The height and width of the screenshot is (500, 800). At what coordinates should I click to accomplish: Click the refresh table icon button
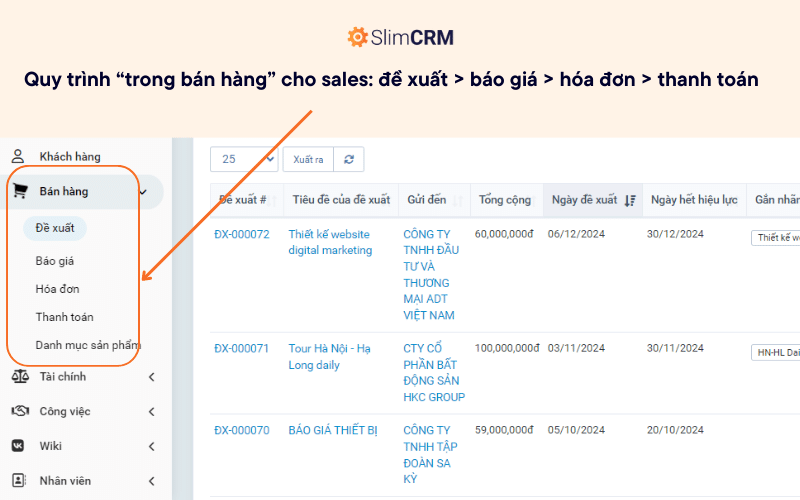click(349, 160)
